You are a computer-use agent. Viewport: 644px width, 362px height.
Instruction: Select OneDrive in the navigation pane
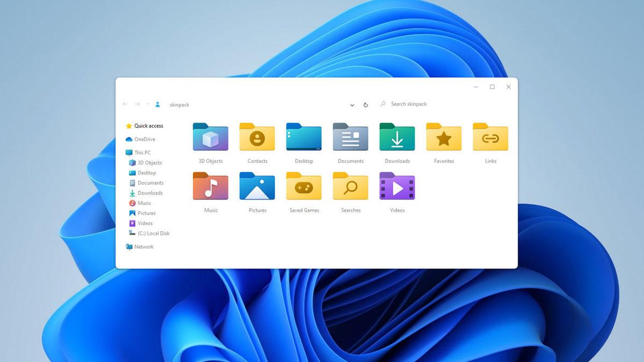pyautogui.click(x=145, y=139)
